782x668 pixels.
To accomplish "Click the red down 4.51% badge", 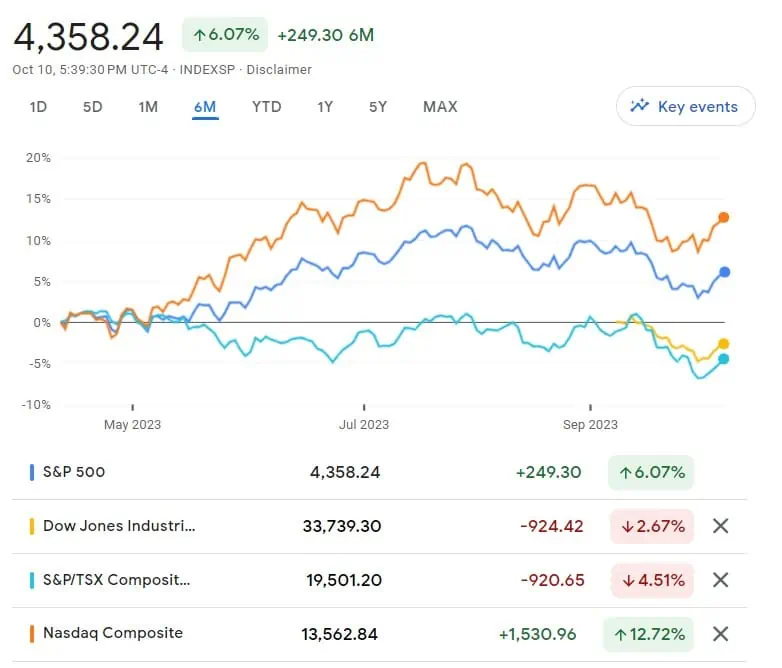I will (x=651, y=580).
